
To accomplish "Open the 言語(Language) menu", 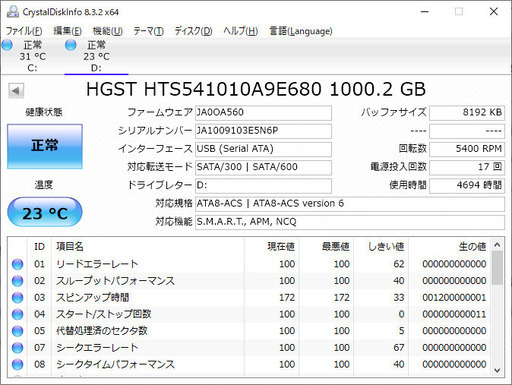I will pos(301,31).
